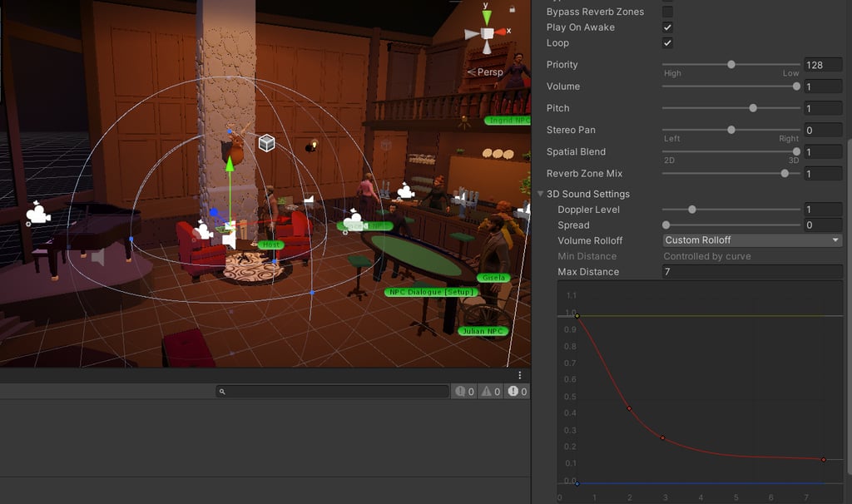Viewport: 852px width, 504px height.
Task: Click the Max Distance input field
Action: pyautogui.click(x=752, y=272)
